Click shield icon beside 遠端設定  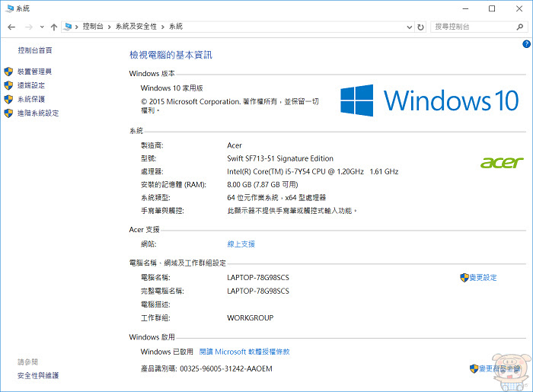tap(8, 85)
